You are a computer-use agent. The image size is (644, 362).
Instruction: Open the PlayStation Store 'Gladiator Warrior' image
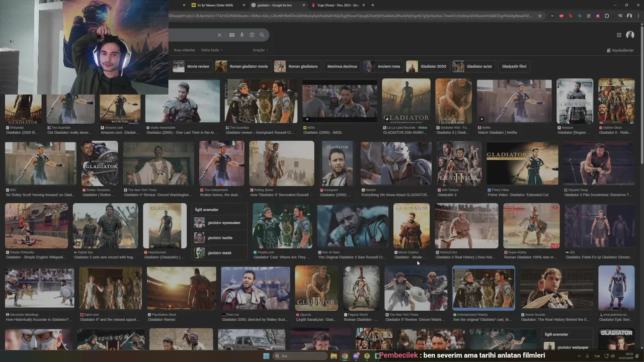point(182,288)
